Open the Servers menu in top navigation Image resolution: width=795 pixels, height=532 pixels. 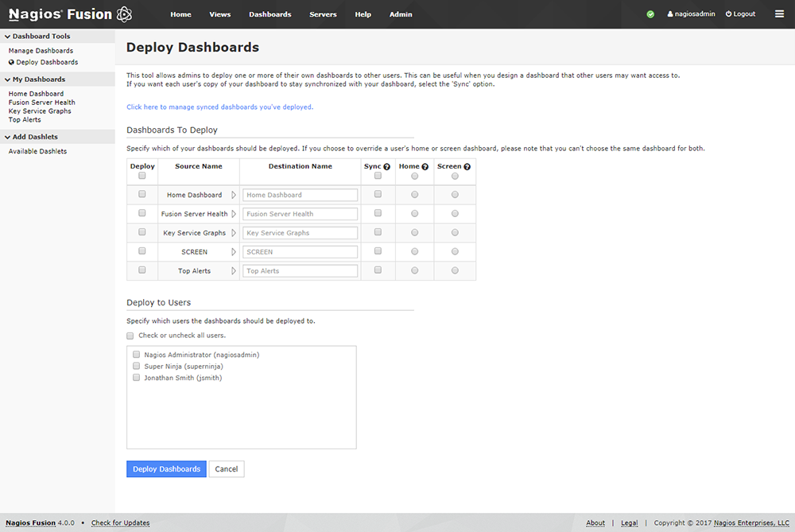pyautogui.click(x=323, y=14)
